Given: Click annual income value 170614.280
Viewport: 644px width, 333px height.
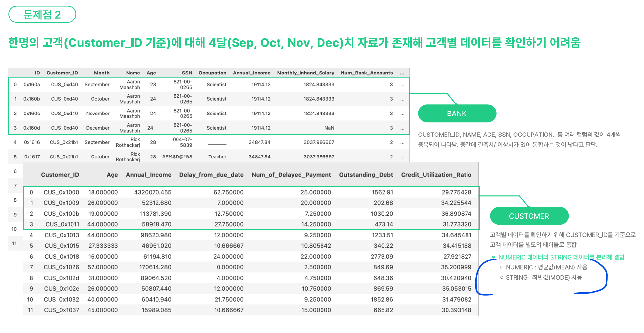Looking at the screenshot, I should tap(155, 267).
